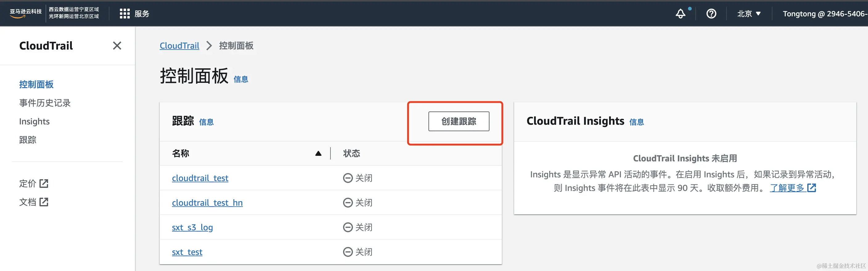Click the 创建跟踪 button
Viewport: 868px width, 271px height.
(x=459, y=121)
